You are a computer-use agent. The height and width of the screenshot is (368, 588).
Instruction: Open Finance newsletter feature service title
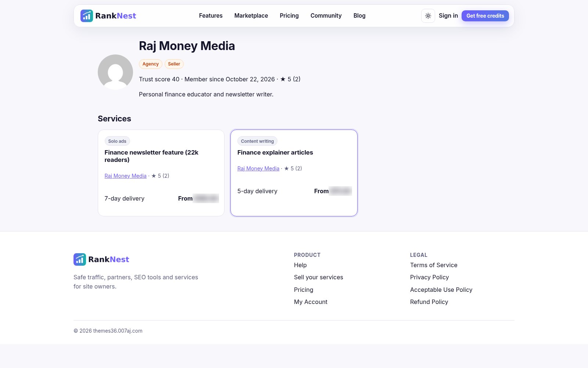pos(151,156)
